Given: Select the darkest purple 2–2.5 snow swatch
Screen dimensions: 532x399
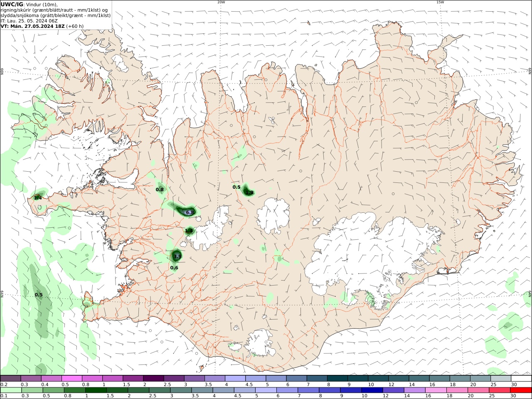Looking at the screenshot, I should coord(153,379).
